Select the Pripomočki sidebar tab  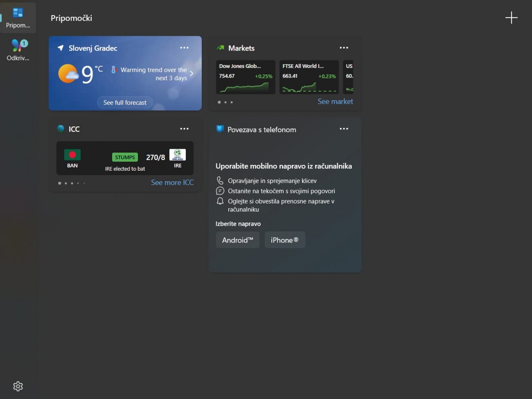pos(18,18)
